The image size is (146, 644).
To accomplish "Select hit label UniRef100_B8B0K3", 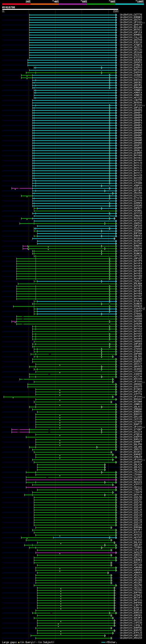I will point(131,236).
